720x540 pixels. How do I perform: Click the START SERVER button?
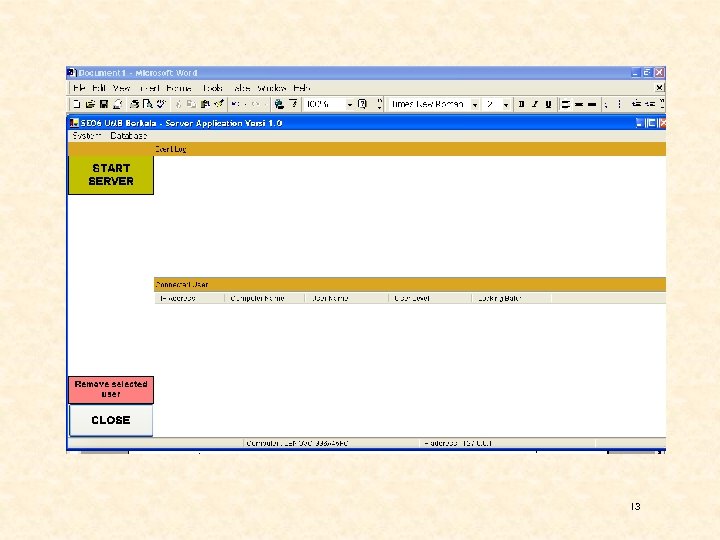(111, 175)
